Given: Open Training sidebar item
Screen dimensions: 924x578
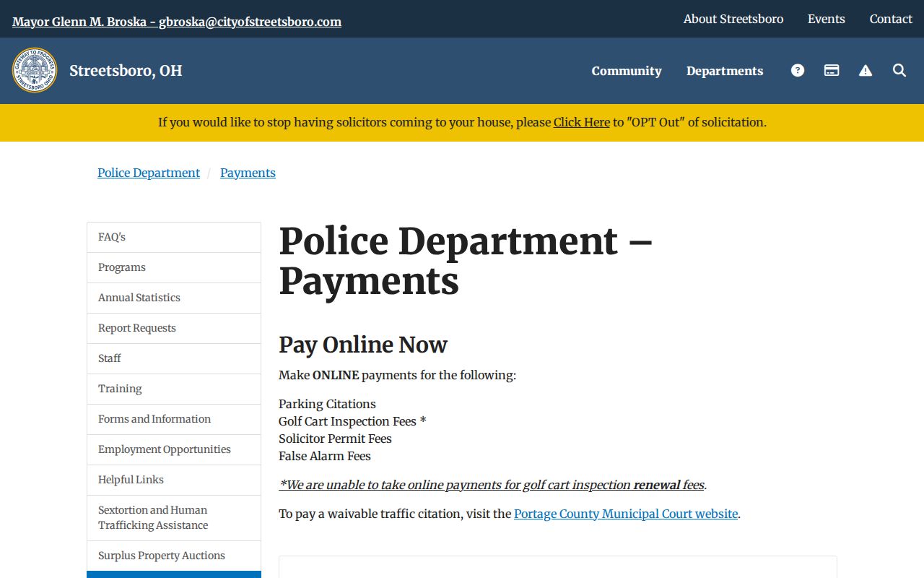Looking at the screenshot, I should click(174, 389).
